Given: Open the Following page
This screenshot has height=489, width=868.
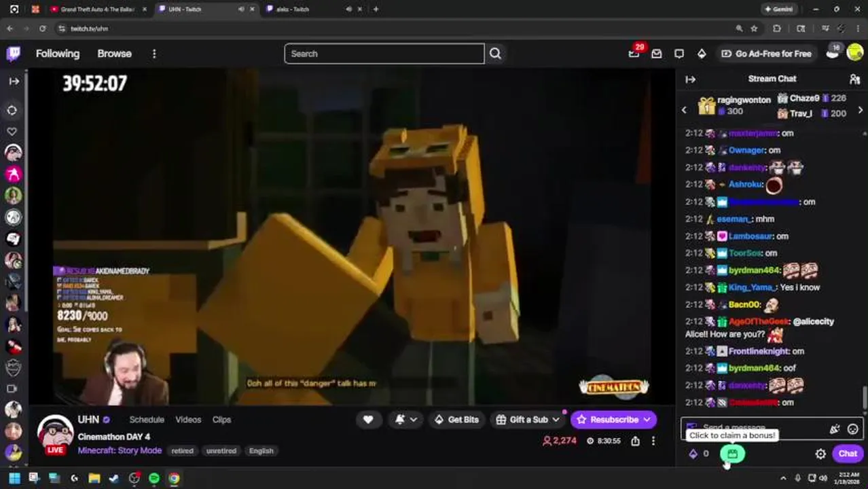Looking at the screenshot, I should pyautogui.click(x=58, y=54).
